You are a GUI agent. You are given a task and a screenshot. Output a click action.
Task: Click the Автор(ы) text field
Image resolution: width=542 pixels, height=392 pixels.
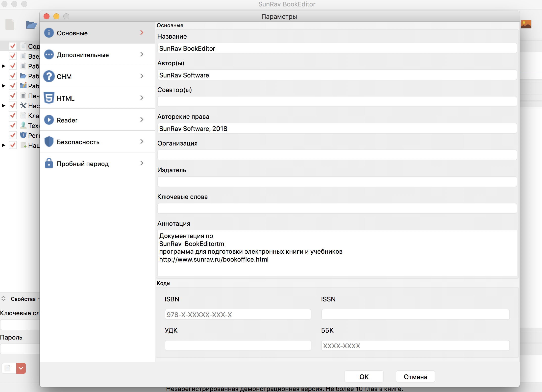pyautogui.click(x=337, y=75)
